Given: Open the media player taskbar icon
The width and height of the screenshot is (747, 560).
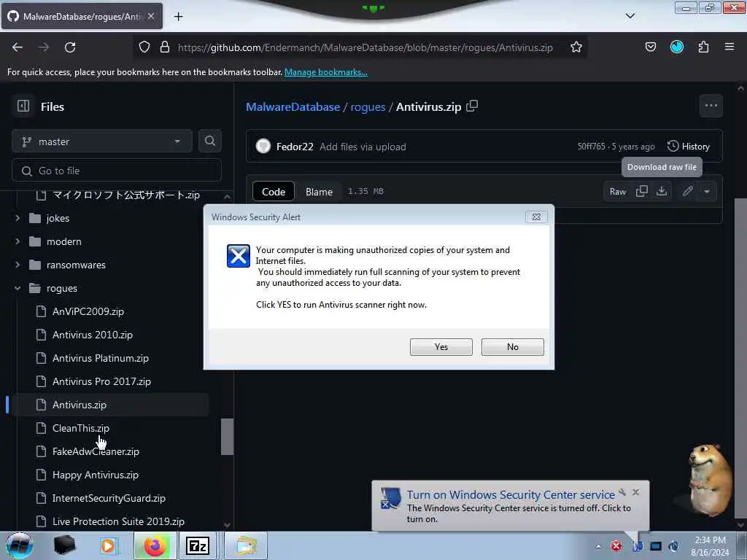Looking at the screenshot, I should [x=108, y=546].
